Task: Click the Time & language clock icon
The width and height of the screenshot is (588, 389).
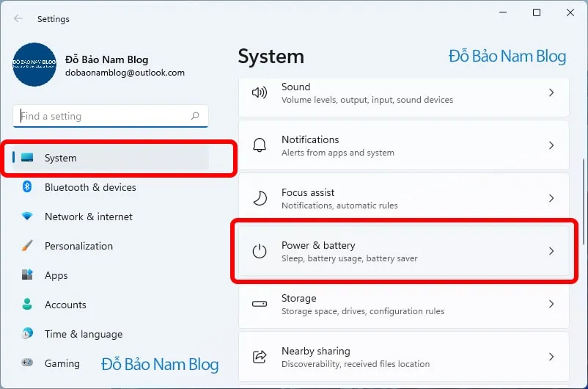Action: click(27, 333)
